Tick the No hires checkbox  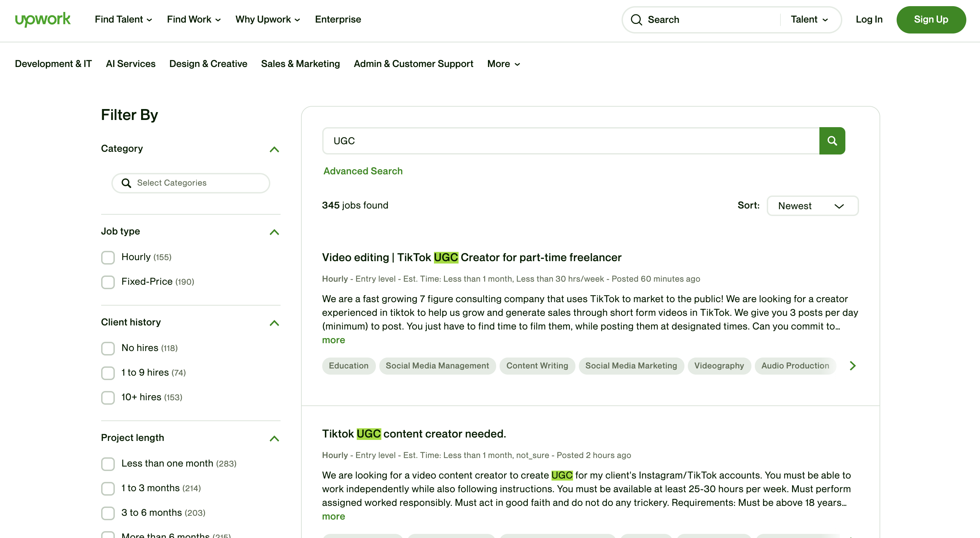point(108,348)
